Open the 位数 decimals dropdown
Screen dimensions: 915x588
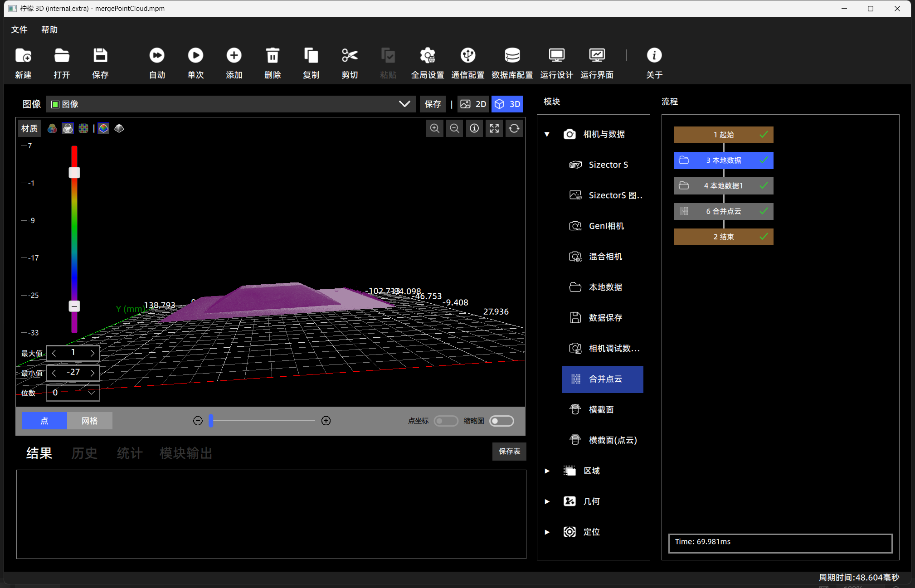click(x=73, y=393)
